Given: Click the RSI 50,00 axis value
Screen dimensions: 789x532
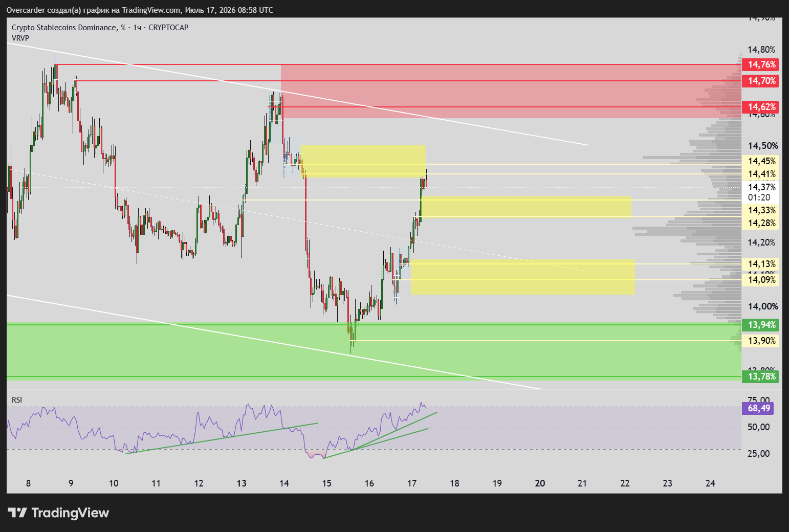Looking at the screenshot, I should (758, 427).
